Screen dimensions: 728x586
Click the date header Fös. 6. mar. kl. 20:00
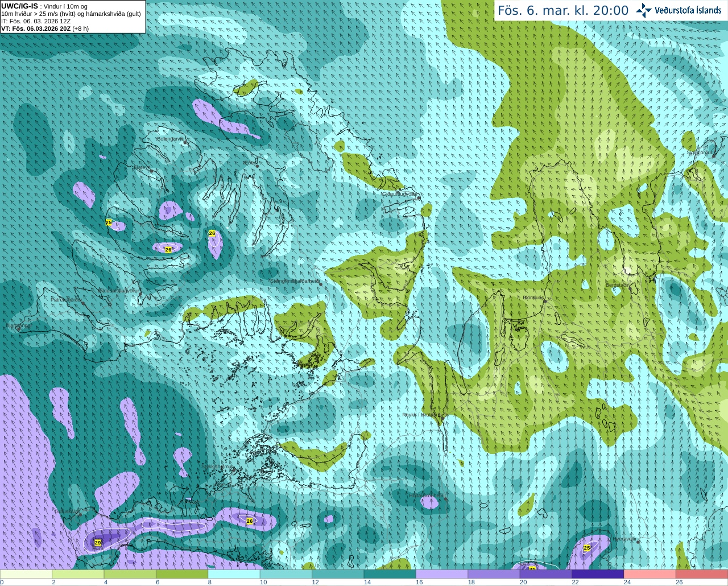pyautogui.click(x=563, y=10)
